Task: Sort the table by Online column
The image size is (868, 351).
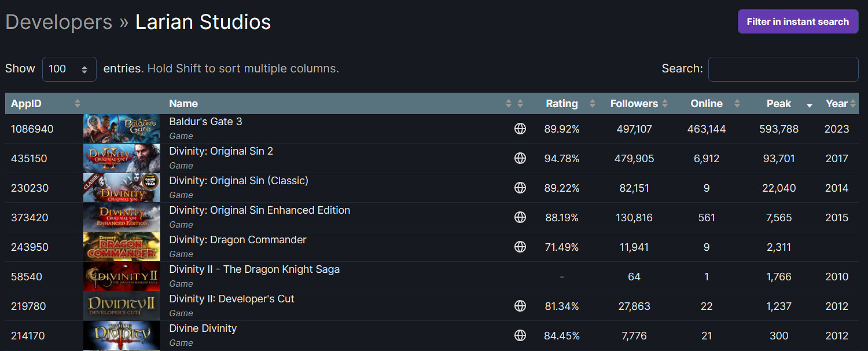Action: tap(707, 104)
